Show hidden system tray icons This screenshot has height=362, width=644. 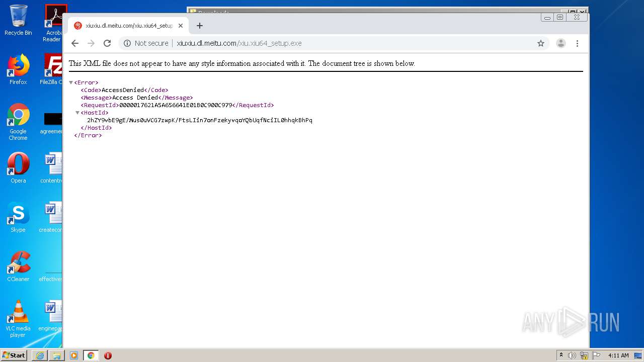click(561, 355)
